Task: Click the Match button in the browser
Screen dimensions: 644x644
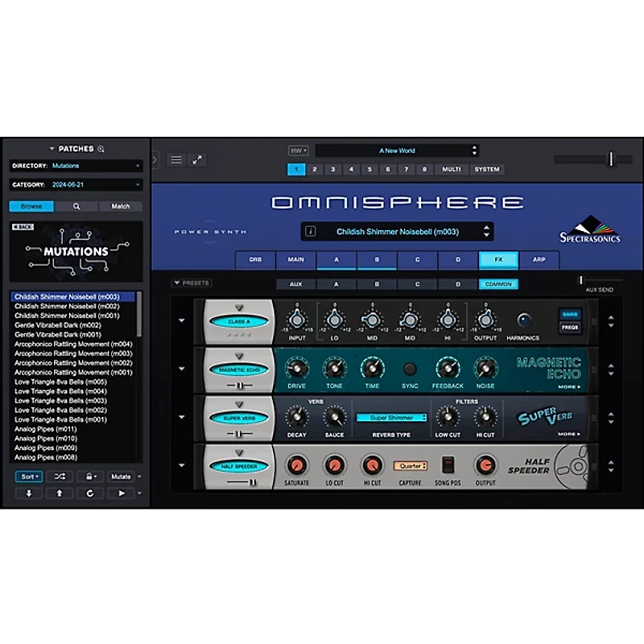Action: point(120,206)
